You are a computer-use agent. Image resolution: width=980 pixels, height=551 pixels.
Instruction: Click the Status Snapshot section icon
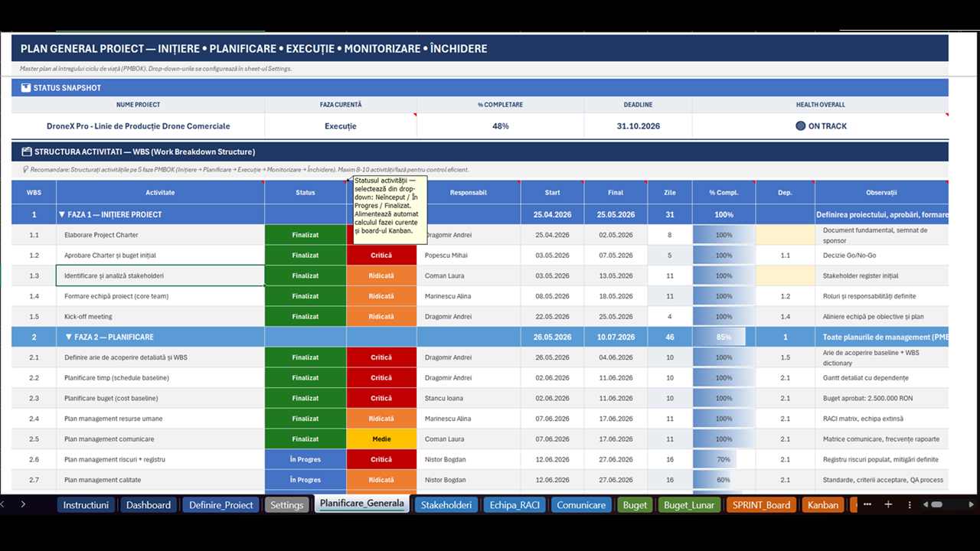coord(26,88)
